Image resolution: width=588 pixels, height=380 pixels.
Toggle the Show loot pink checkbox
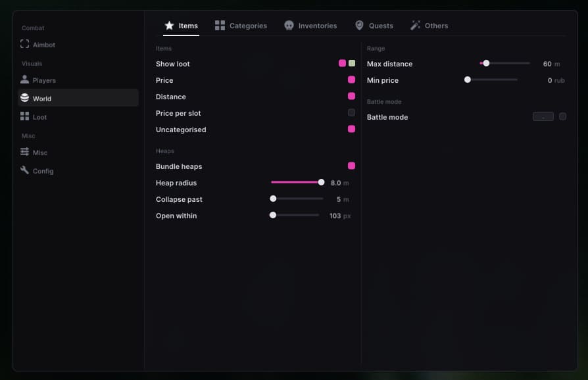pyautogui.click(x=342, y=63)
